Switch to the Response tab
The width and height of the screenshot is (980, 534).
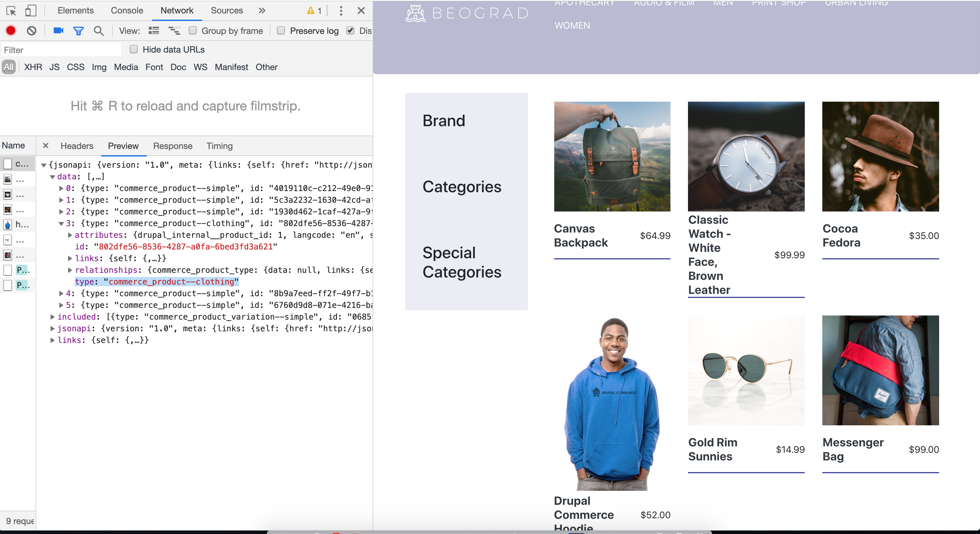coord(173,146)
